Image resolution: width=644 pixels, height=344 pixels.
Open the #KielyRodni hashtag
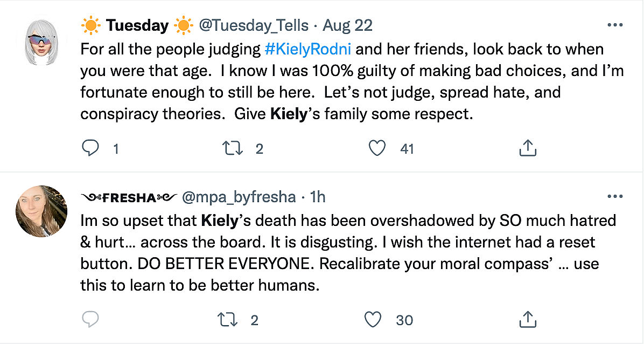pyautogui.click(x=308, y=49)
